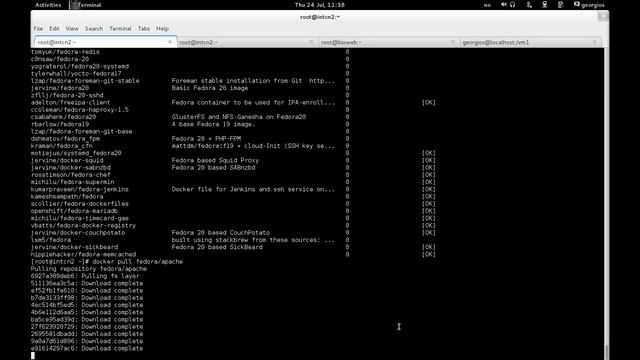Screen dimensions: 640x360
Task: Close the root@bioweb tab
Action: click(453, 42)
